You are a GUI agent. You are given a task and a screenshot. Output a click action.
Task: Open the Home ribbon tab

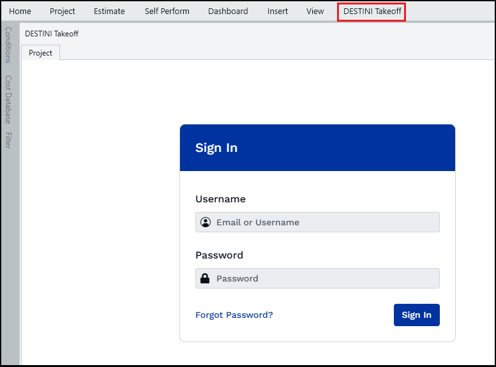point(20,11)
